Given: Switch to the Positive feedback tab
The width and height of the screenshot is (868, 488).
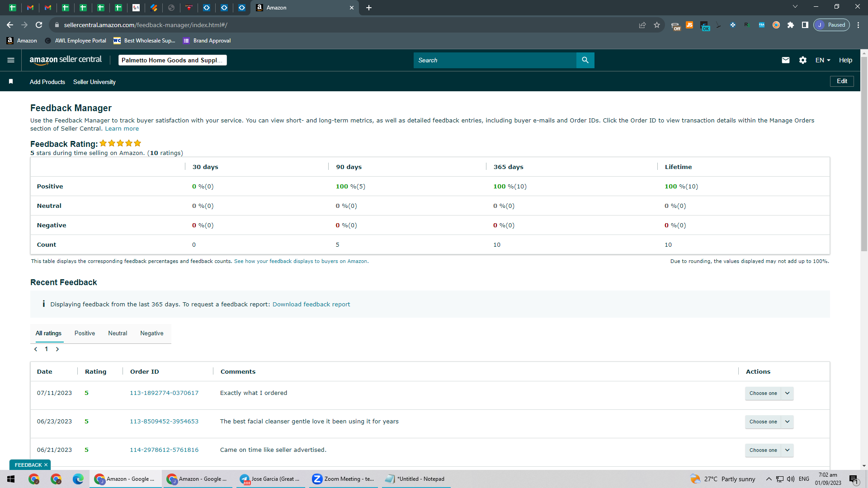Looking at the screenshot, I should (85, 333).
